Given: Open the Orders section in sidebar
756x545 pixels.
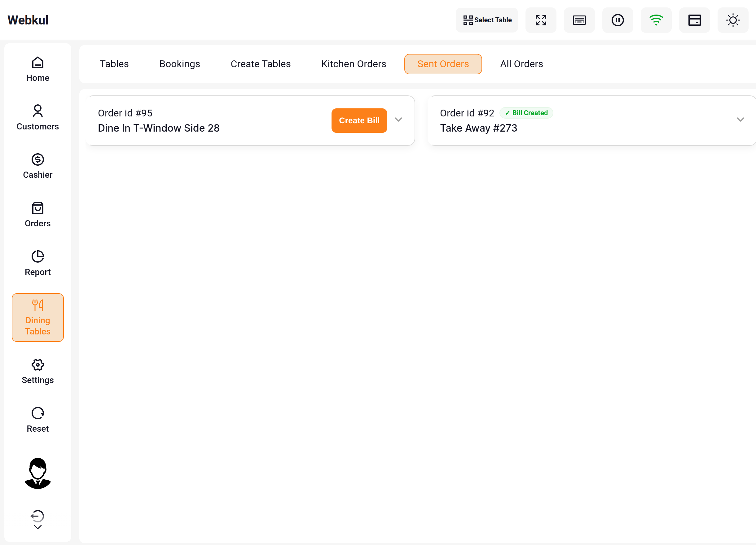Looking at the screenshot, I should (38, 215).
